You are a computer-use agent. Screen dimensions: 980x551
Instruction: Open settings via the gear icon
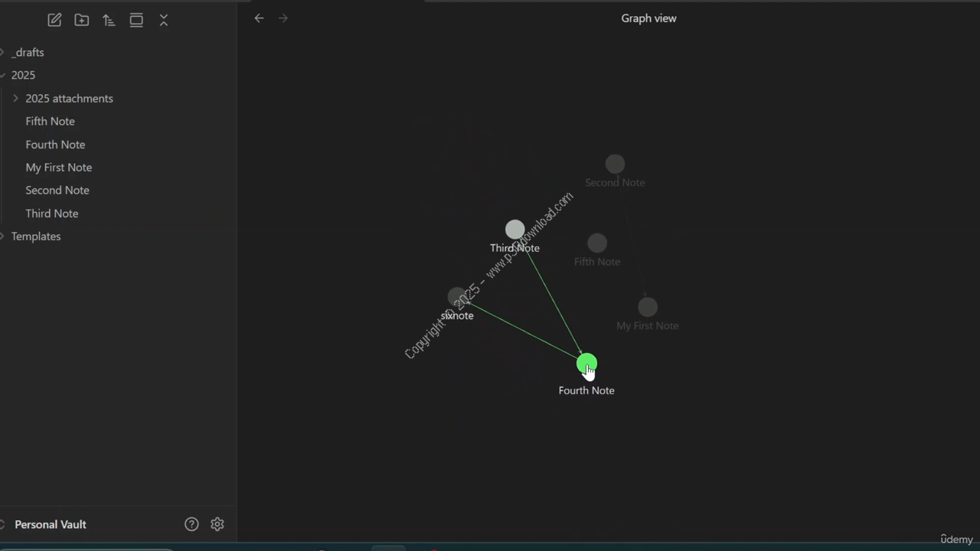pyautogui.click(x=217, y=524)
